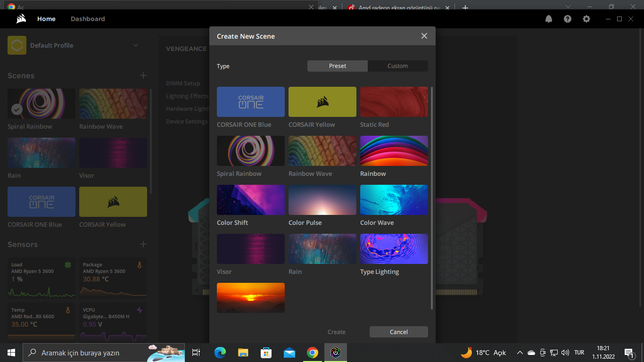
Task: Open the Dashboard tab
Action: [88, 19]
